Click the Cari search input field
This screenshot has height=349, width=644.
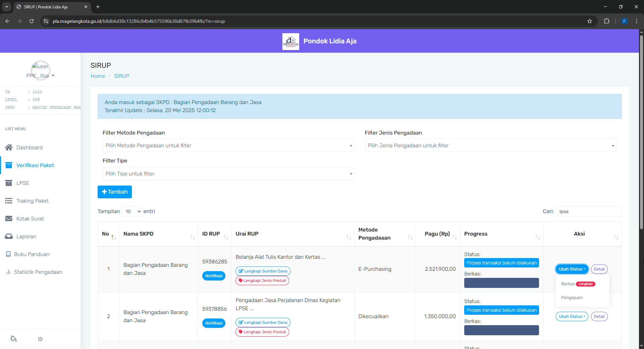point(589,211)
